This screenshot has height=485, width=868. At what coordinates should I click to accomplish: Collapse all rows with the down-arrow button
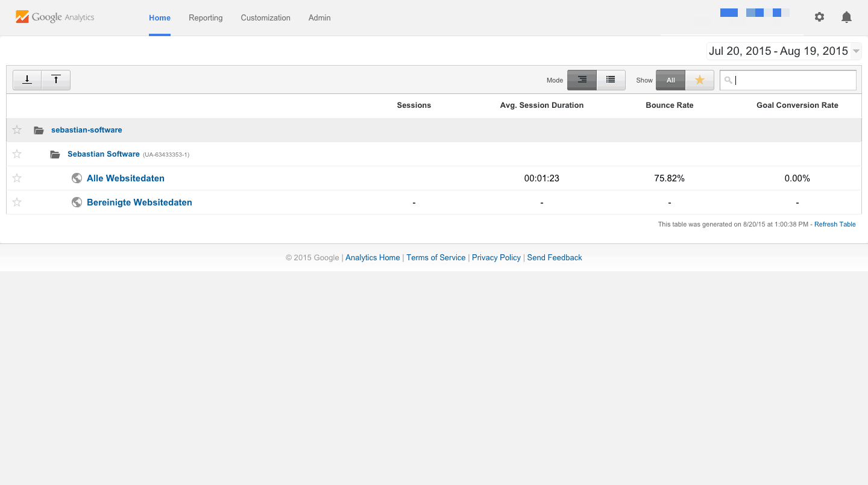tap(27, 80)
